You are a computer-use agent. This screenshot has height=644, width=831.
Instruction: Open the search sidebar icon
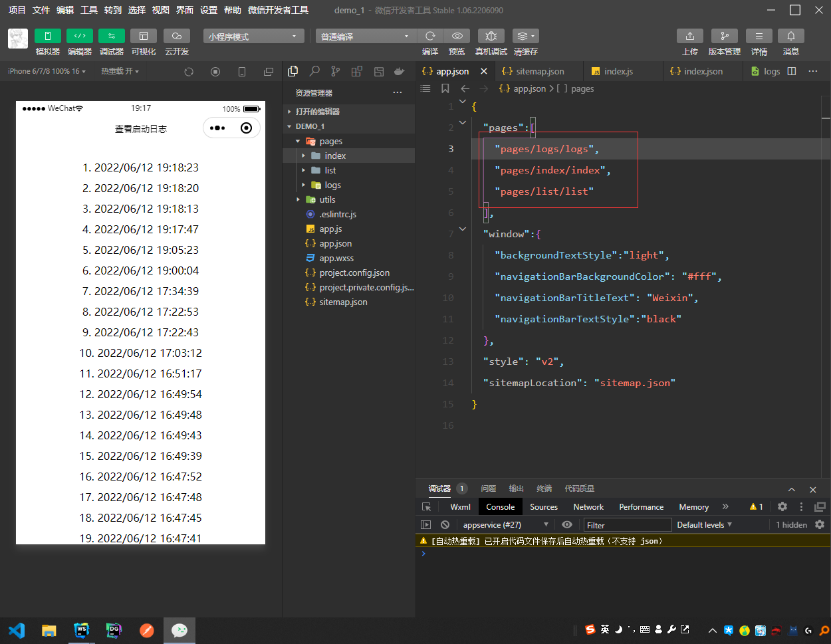coord(314,71)
